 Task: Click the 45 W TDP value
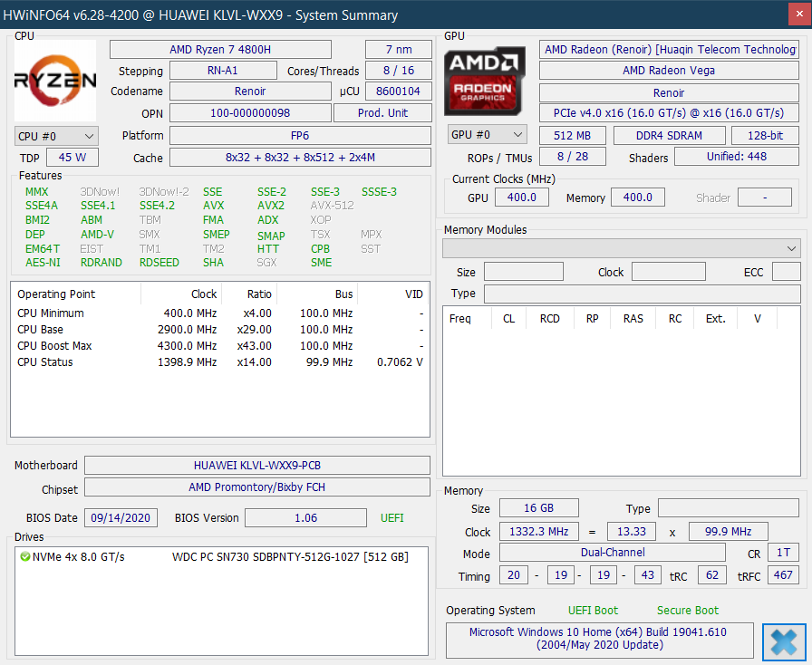[x=72, y=158]
